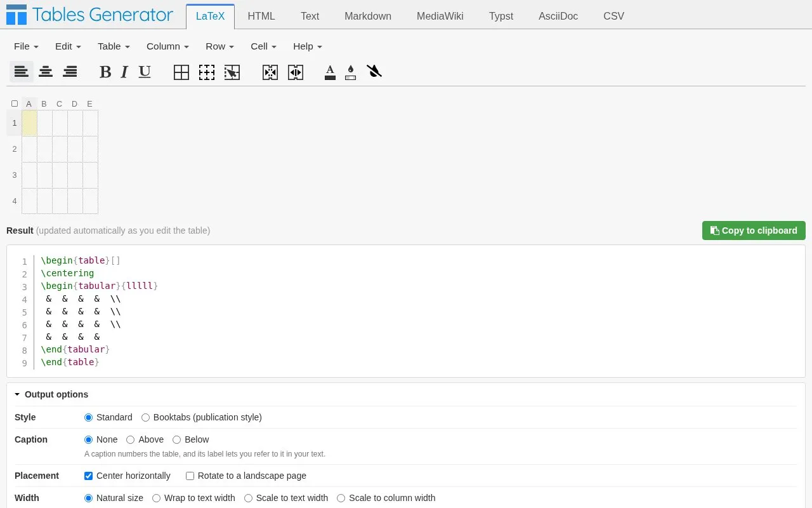Toggle the select-all table checkbox

coord(15,104)
